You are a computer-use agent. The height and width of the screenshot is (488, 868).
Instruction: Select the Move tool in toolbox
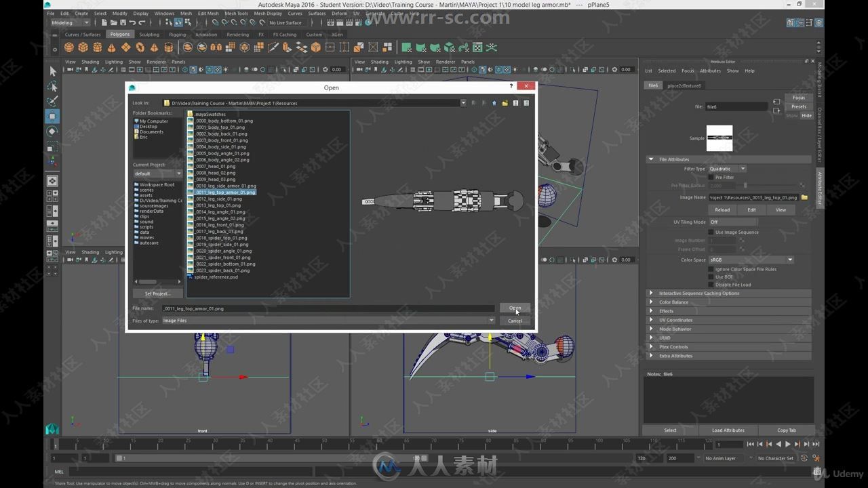pos(52,117)
